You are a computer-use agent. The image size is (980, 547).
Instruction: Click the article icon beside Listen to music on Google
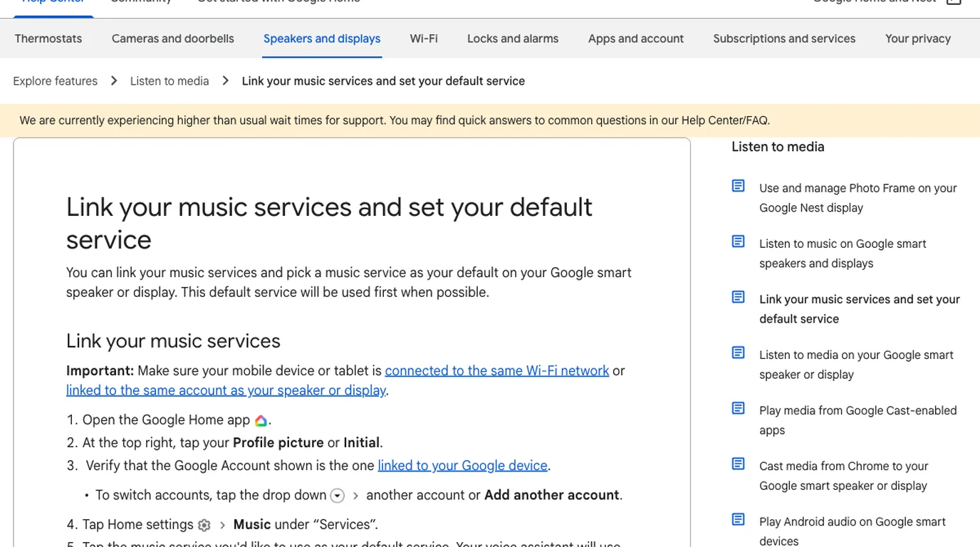(x=739, y=241)
